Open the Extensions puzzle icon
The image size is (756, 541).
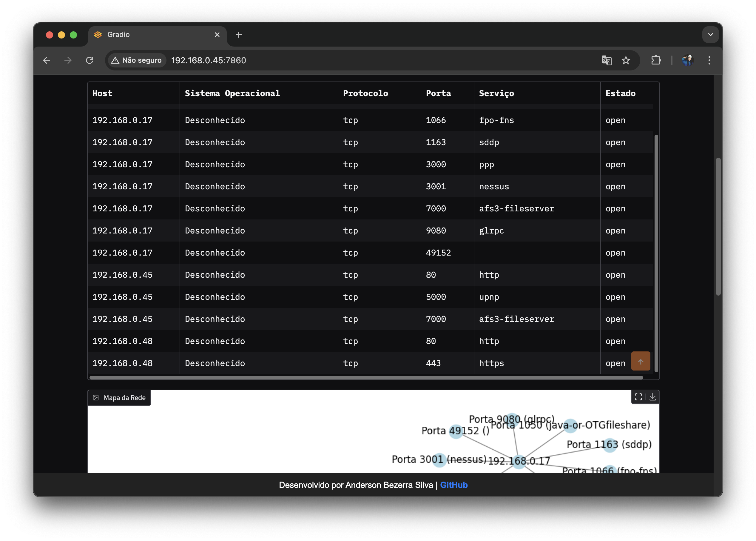(x=656, y=60)
